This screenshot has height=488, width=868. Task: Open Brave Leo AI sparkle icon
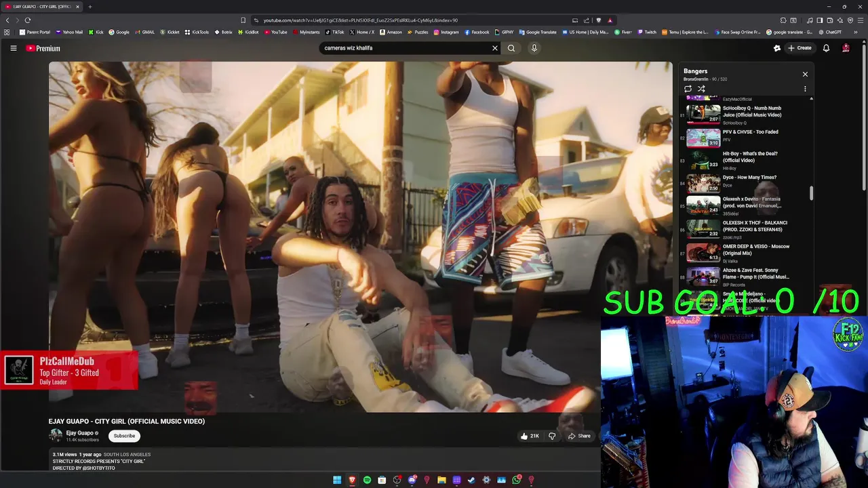[x=840, y=20]
